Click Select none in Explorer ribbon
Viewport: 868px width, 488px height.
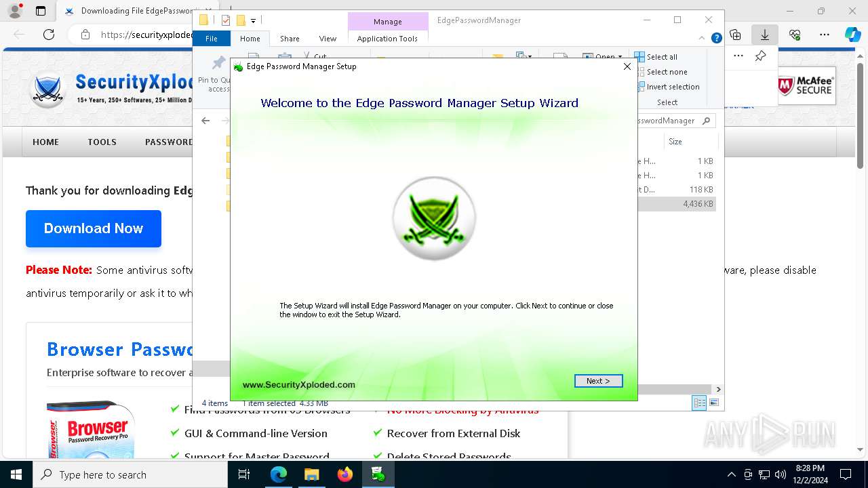661,72
